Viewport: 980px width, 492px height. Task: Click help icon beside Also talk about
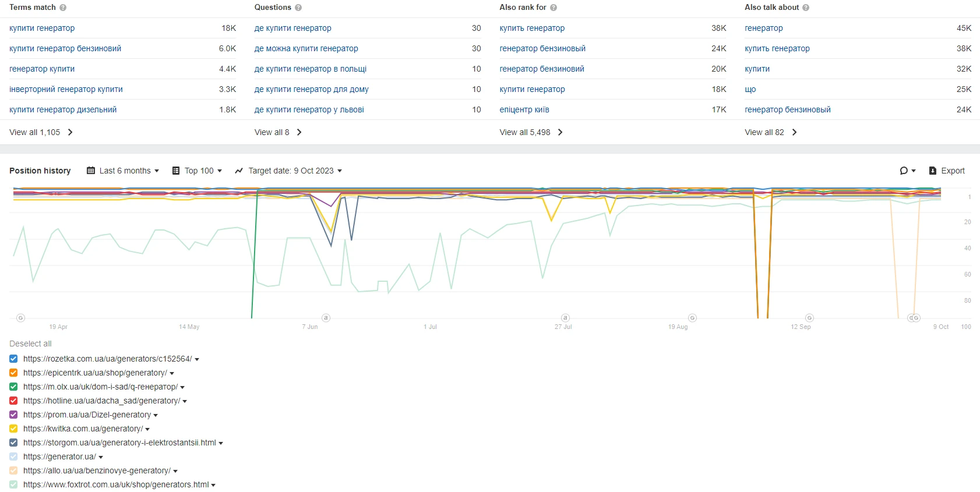[806, 8]
